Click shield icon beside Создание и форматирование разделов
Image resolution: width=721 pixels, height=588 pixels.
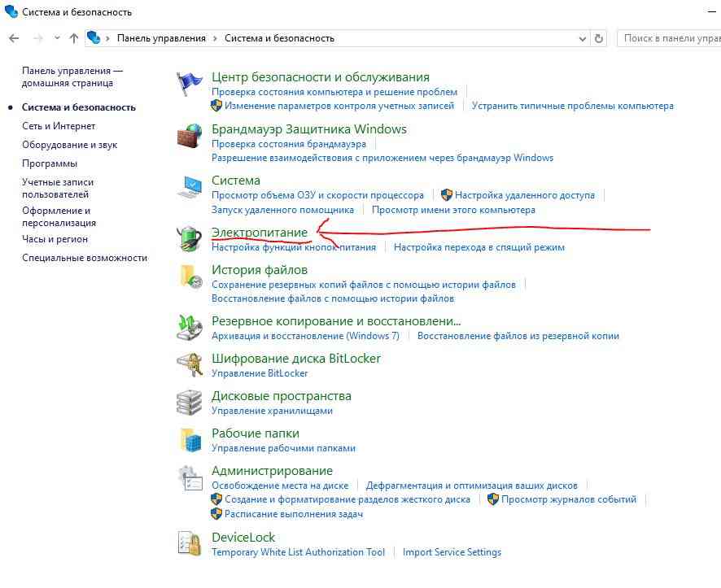[216, 499]
